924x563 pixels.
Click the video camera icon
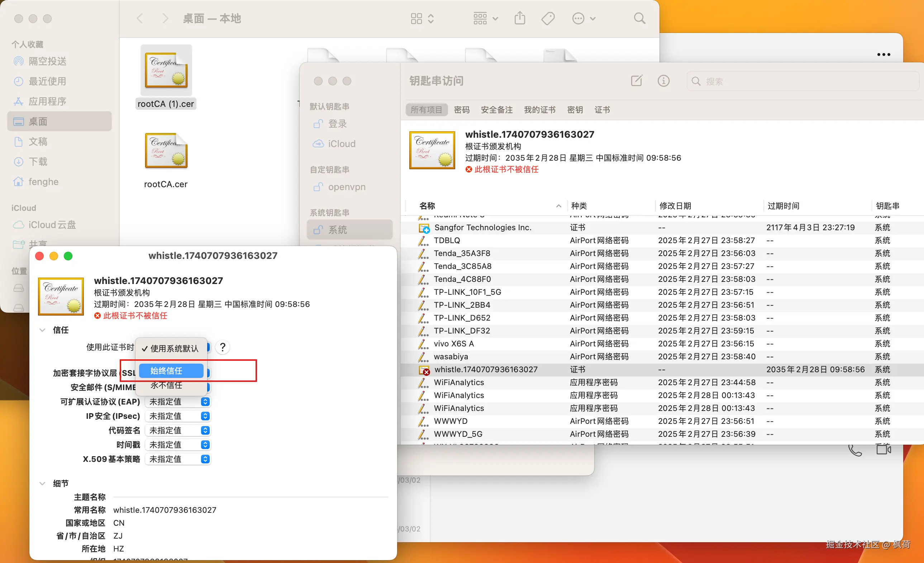pos(883,449)
